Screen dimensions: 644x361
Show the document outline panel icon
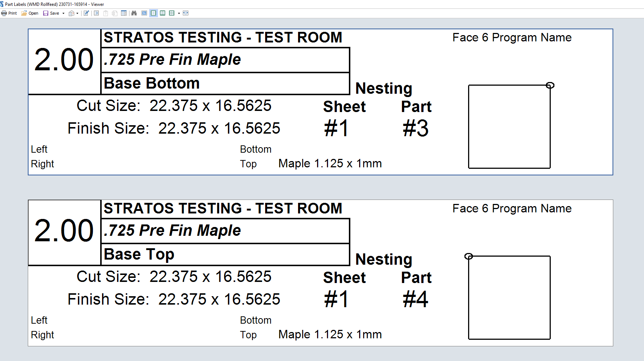point(97,13)
